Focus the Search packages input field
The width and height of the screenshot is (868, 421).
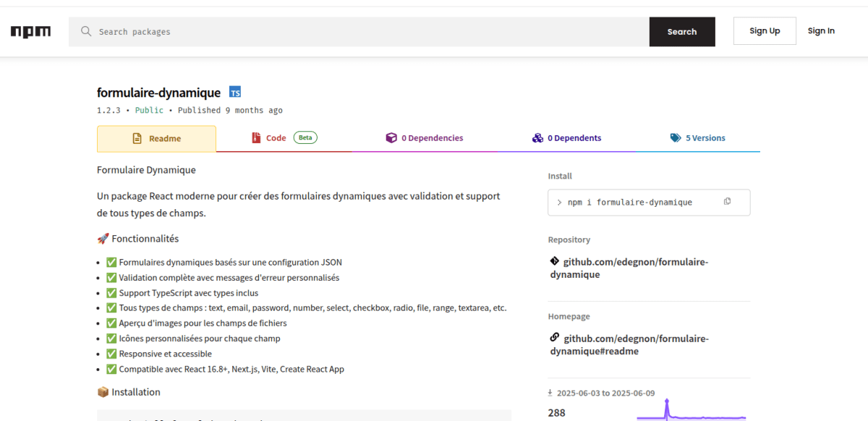(x=359, y=32)
